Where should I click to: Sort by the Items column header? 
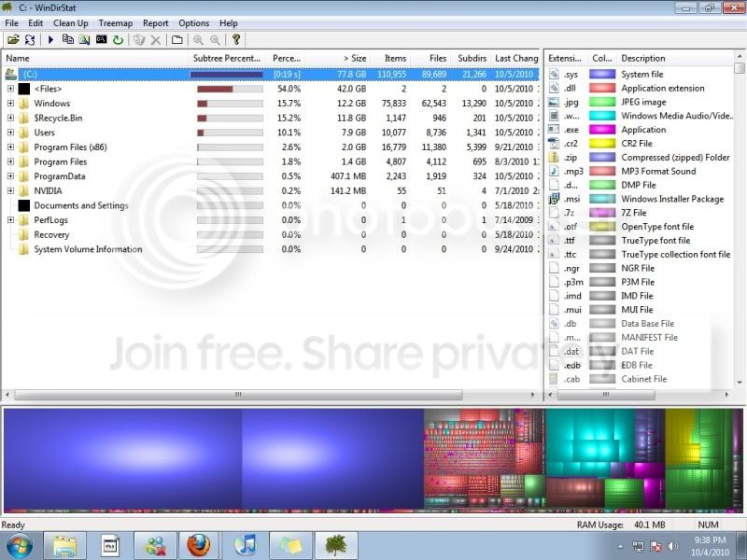click(x=390, y=58)
